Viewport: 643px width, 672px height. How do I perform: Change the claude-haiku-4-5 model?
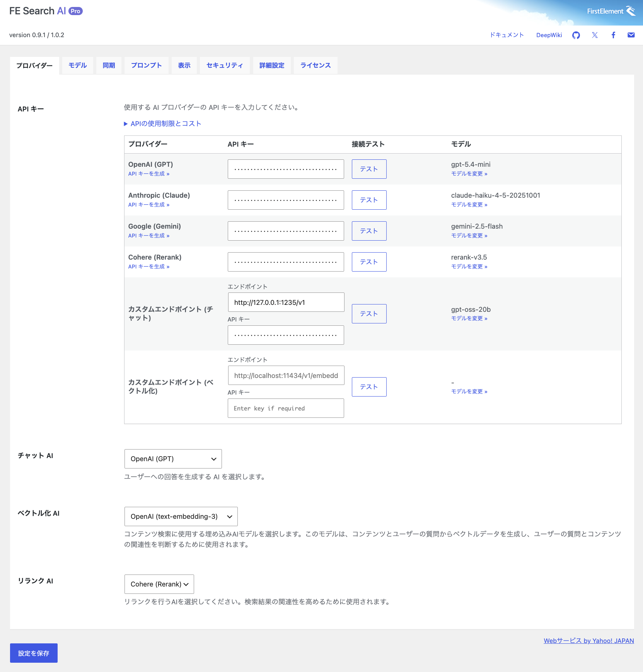click(x=469, y=205)
